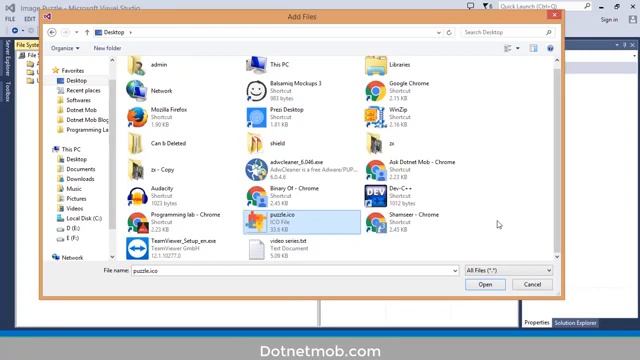Screen dimensions: 640x360
Task: Select the Network icon in file list
Action: tap(136, 91)
